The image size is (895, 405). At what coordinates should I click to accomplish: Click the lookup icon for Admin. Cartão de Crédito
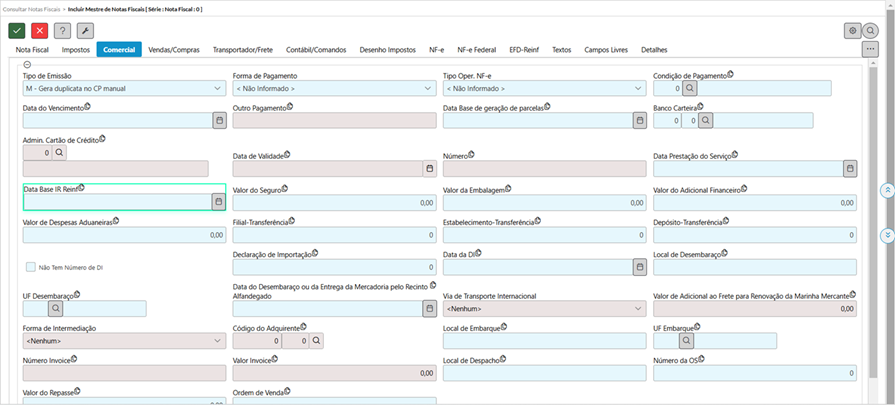(x=59, y=152)
